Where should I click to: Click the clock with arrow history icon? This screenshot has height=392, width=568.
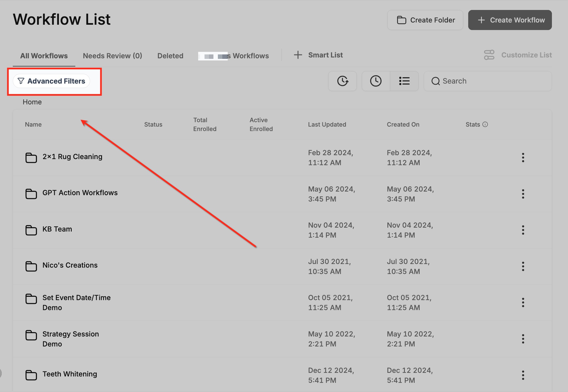coord(342,81)
